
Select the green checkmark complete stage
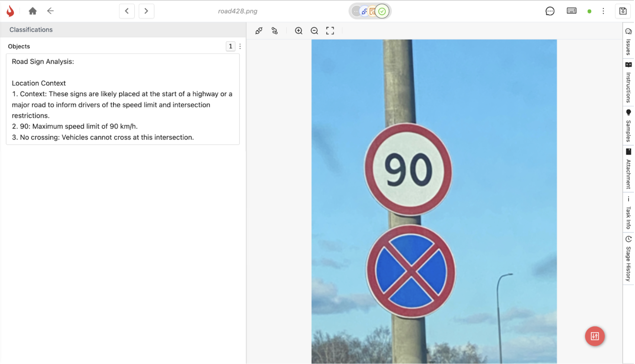[x=382, y=12]
